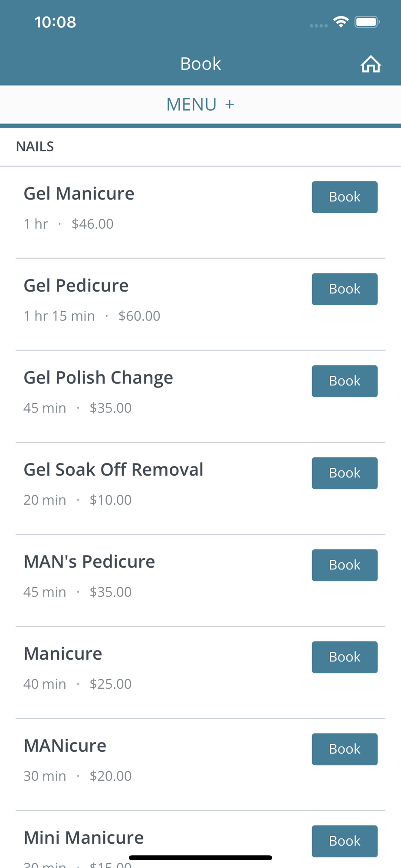Open the Gel Pedicure service title
The height and width of the screenshot is (868, 401).
(76, 286)
